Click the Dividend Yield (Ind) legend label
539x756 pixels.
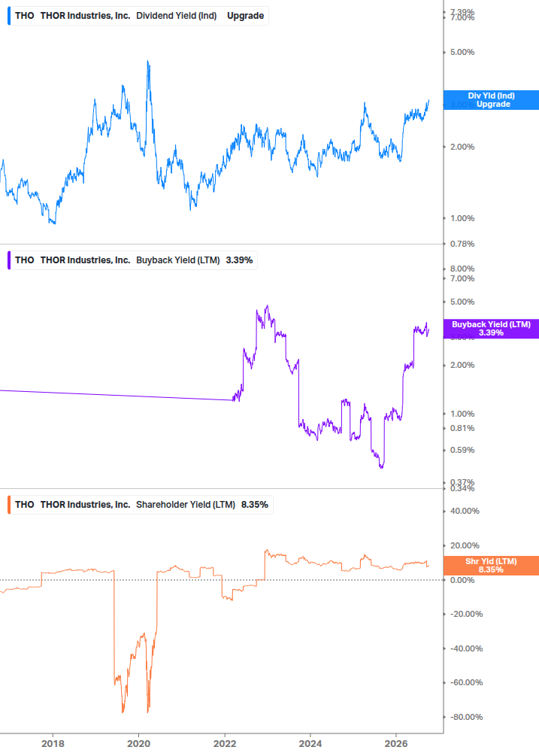177,16
